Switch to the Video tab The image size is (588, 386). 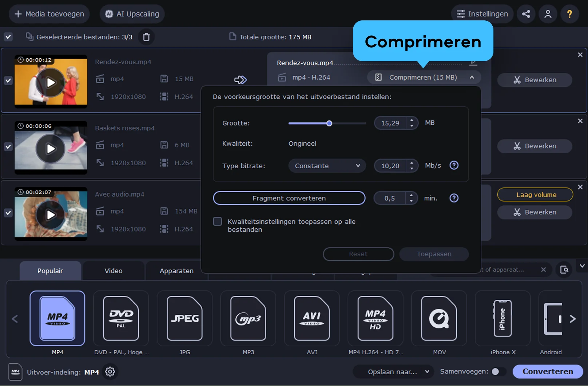[x=114, y=271]
